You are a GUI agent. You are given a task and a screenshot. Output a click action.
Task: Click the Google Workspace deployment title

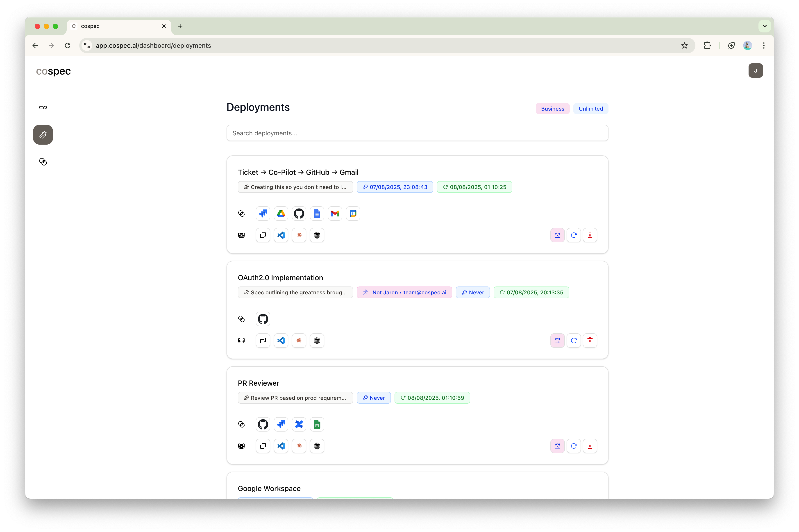pyautogui.click(x=269, y=489)
